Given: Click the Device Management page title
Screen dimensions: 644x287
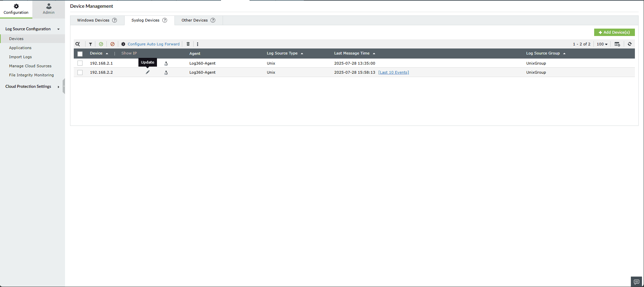Looking at the screenshot, I should point(92,6).
